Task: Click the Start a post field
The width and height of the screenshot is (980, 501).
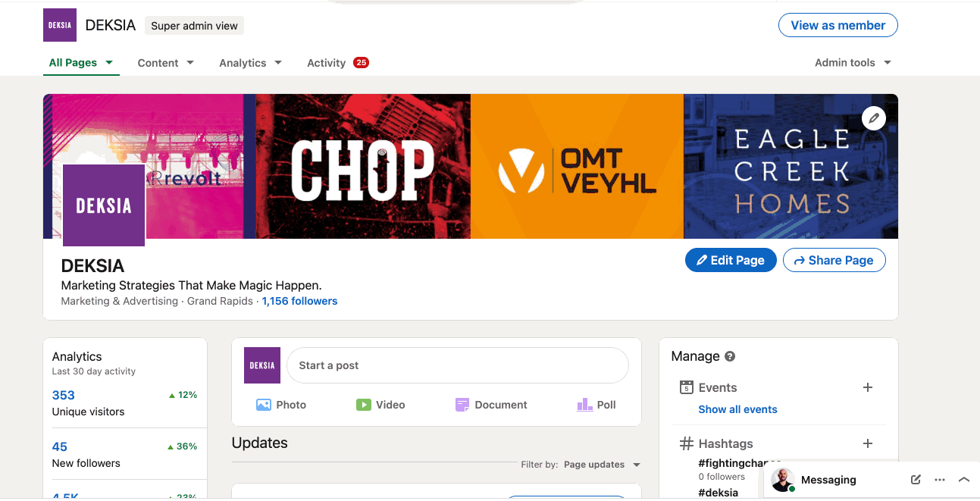Action: 457,365
